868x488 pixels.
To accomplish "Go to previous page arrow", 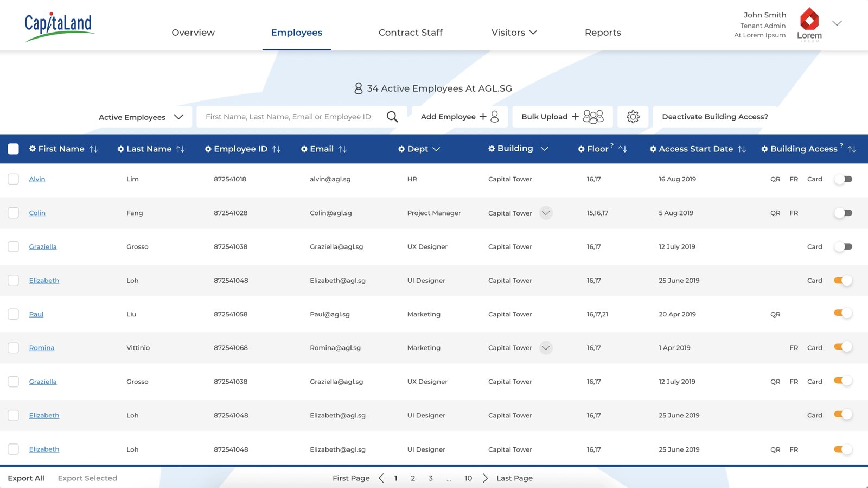I will pyautogui.click(x=381, y=478).
